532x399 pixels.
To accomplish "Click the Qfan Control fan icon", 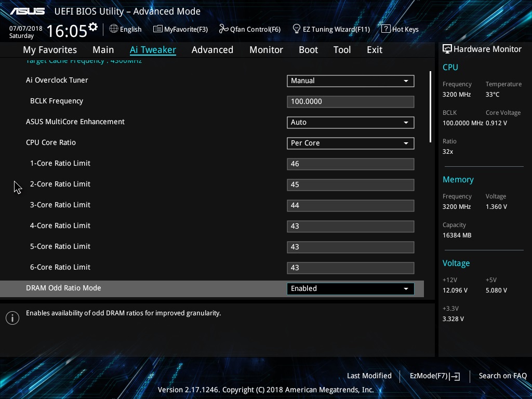I will click(x=223, y=29).
